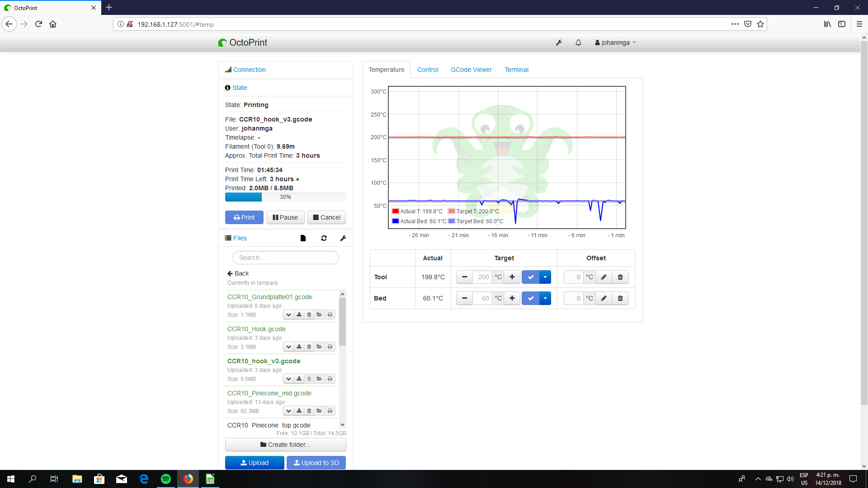
Task: Open the notifications bell icon
Action: tap(578, 42)
